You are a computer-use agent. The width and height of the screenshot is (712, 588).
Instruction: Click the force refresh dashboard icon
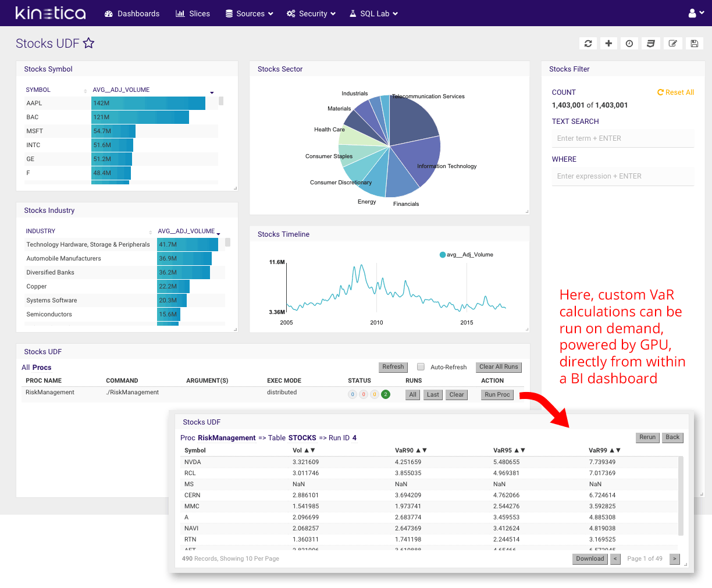click(588, 43)
